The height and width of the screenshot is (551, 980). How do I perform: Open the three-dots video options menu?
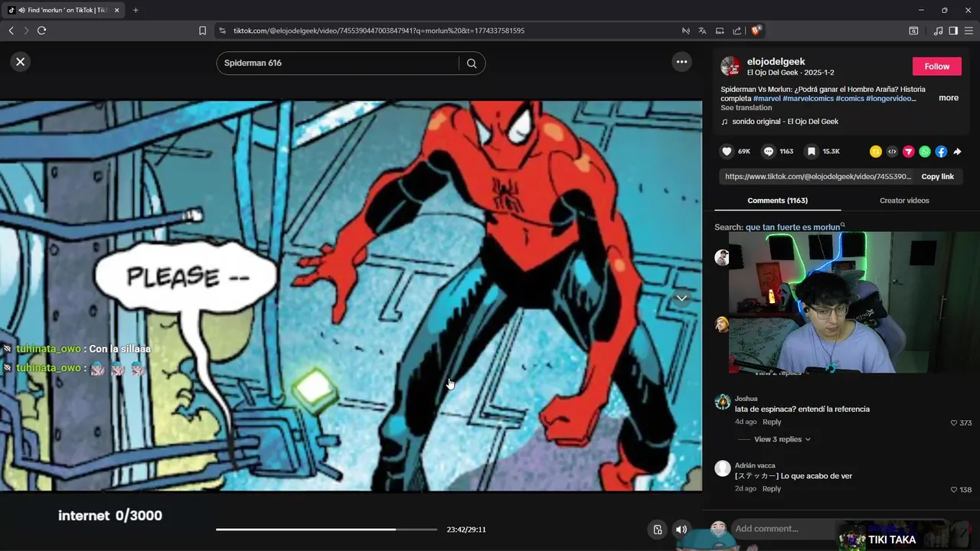click(681, 62)
